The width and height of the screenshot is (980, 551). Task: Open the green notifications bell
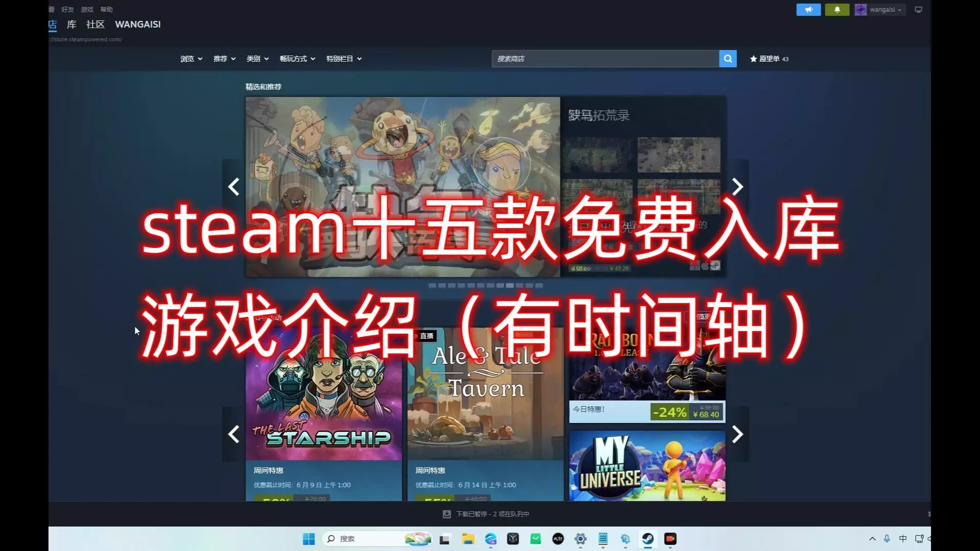click(837, 10)
